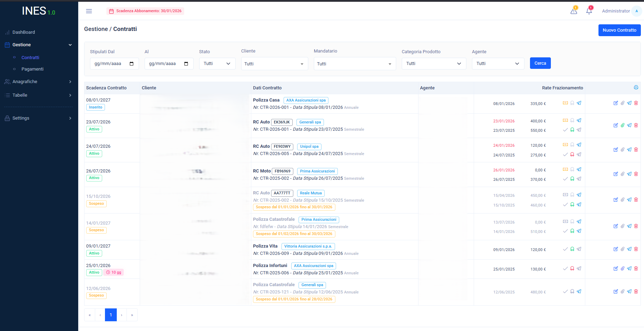
Task: Send the RC Moto FB96969 contract row
Action: click(629, 174)
